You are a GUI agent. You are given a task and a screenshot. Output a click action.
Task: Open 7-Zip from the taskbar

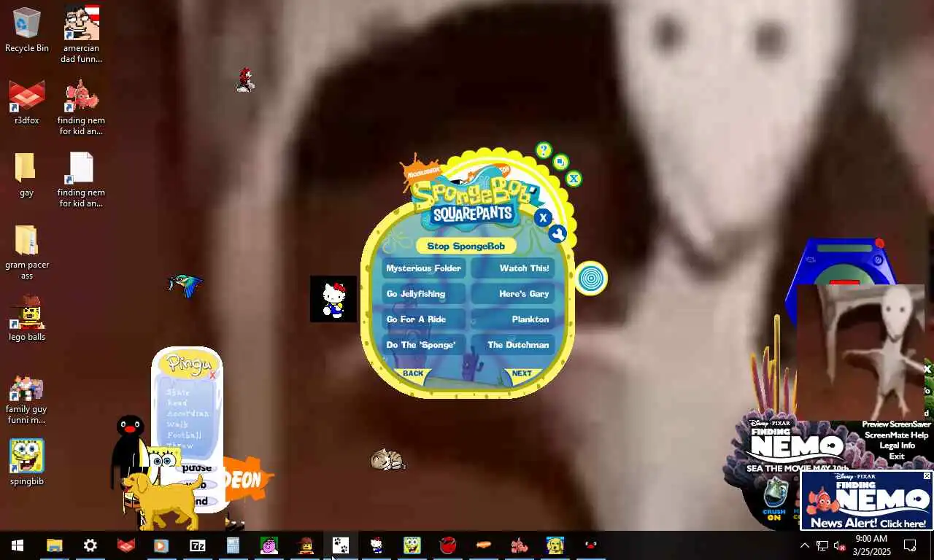(198, 545)
